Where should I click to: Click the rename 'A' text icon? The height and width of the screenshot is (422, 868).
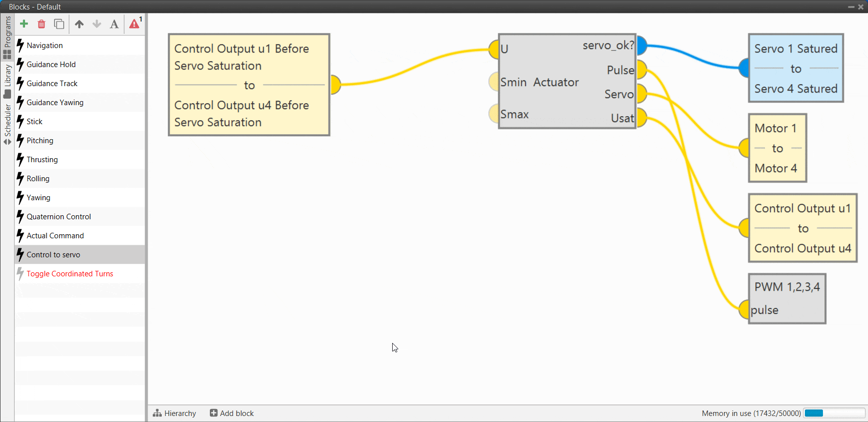(114, 24)
